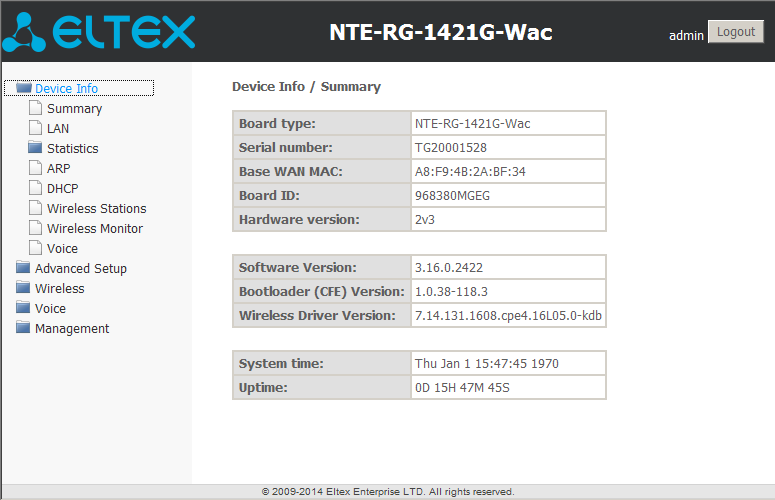Expand the top-level Voice section

[x=50, y=308]
